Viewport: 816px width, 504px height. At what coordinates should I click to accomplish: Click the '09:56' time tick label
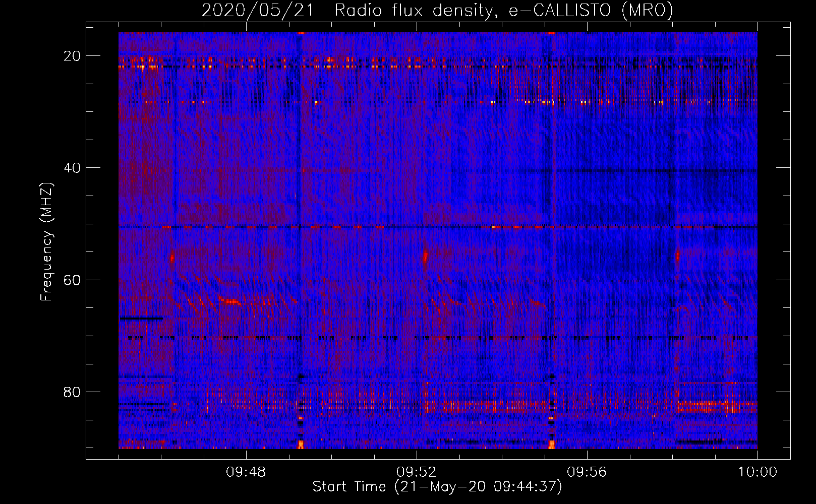click(x=587, y=472)
